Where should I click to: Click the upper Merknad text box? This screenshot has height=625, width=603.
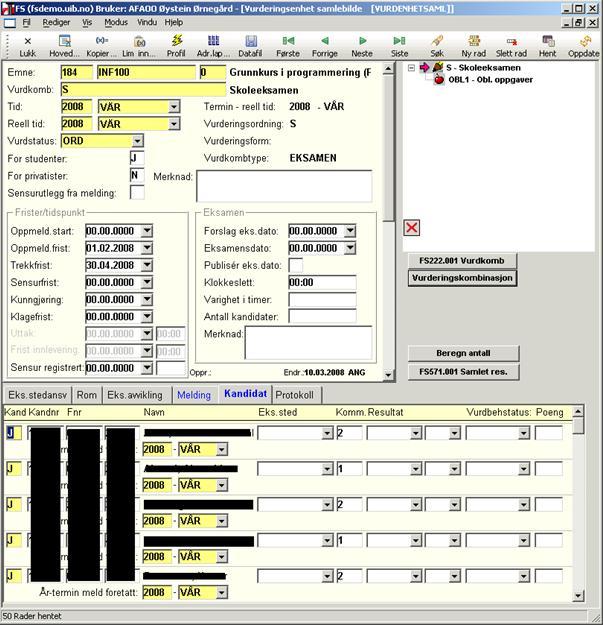click(x=284, y=186)
